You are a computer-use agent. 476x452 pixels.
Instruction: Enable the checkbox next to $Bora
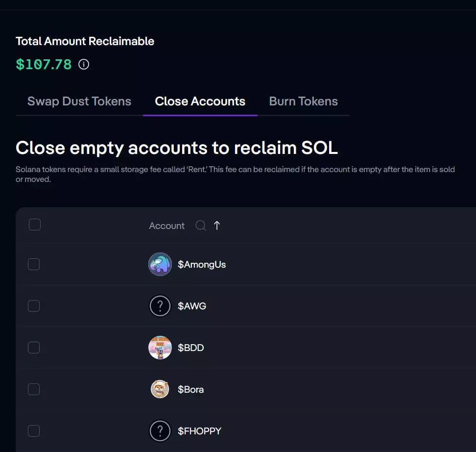(x=34, y=389)
